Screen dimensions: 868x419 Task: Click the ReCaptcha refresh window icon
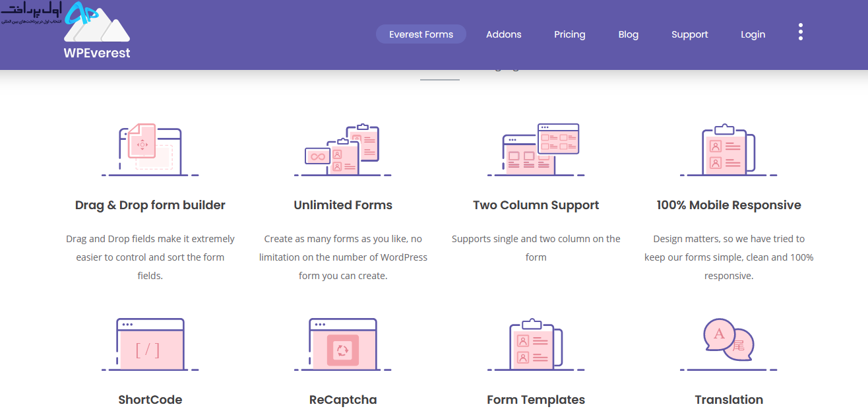tap(343, 344)
